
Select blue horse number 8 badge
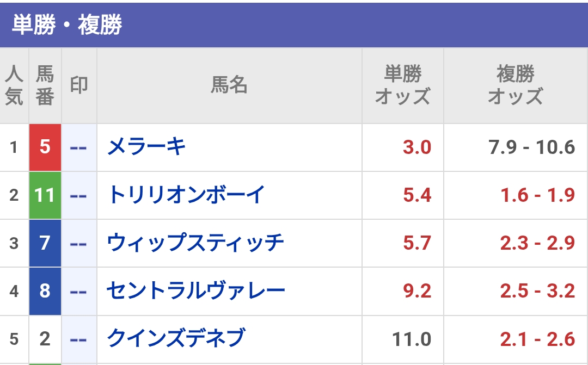point(45,291)
